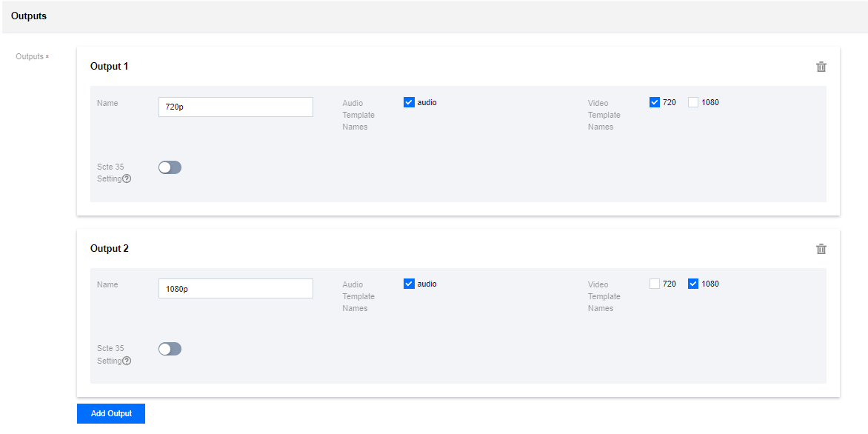The width and height of the screenshot is (868, 434).
Task: Click the Output 2 card title
Action: (109, 248)
